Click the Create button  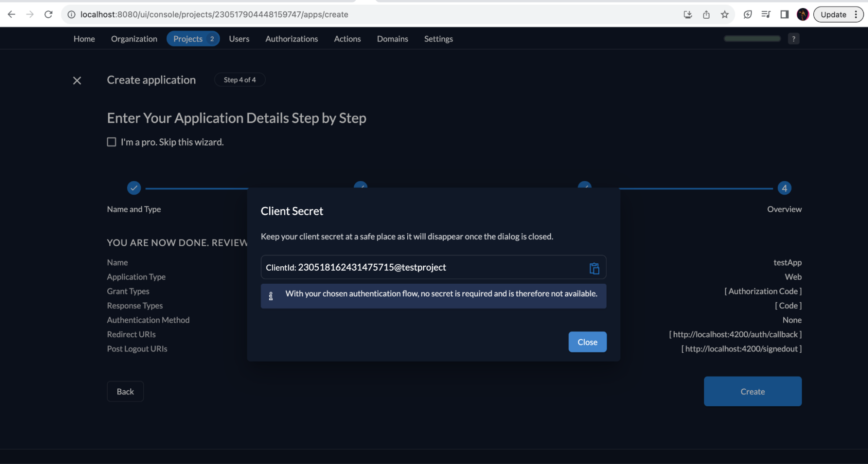pyautogui.click(x=752, y=391)
